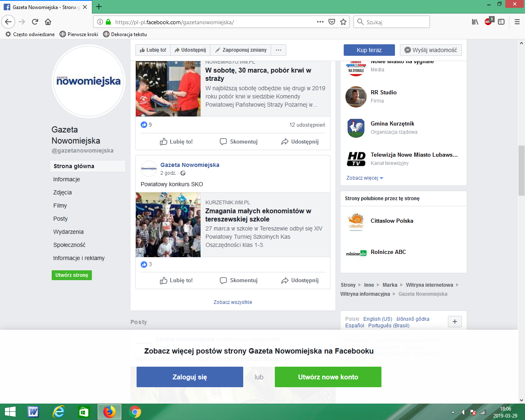
Task: Switch language to English (US)
Action: tap(378, 319)
